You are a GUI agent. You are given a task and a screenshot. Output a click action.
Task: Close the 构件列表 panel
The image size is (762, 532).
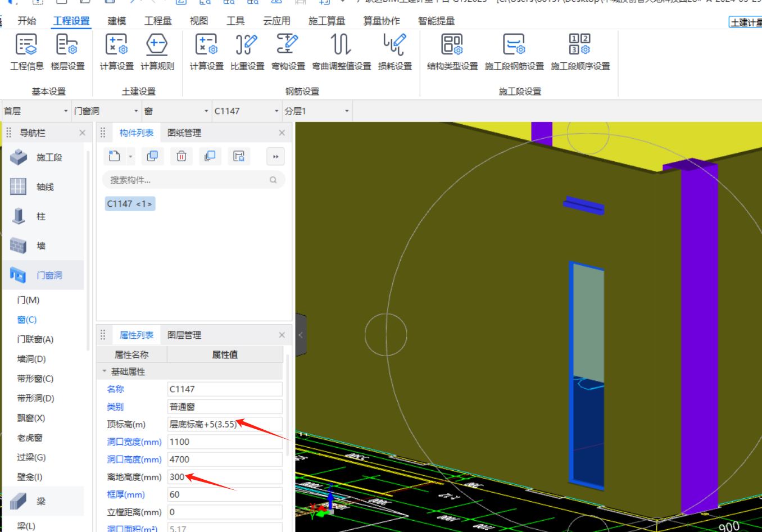(x=282, y=133)
